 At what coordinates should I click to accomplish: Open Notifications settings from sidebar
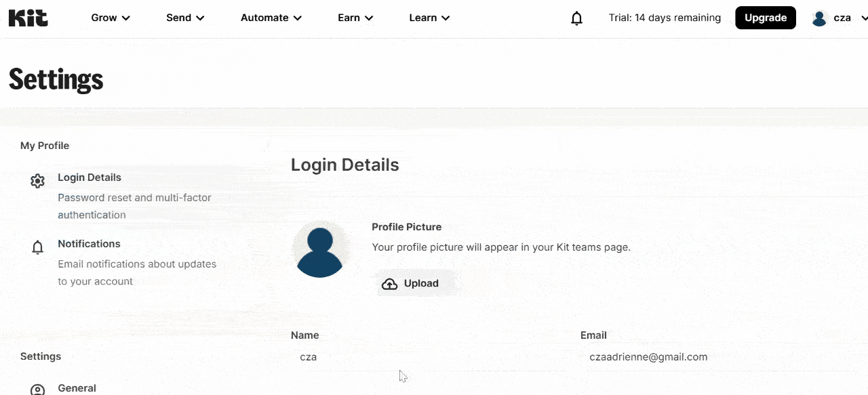pos(89,244)
